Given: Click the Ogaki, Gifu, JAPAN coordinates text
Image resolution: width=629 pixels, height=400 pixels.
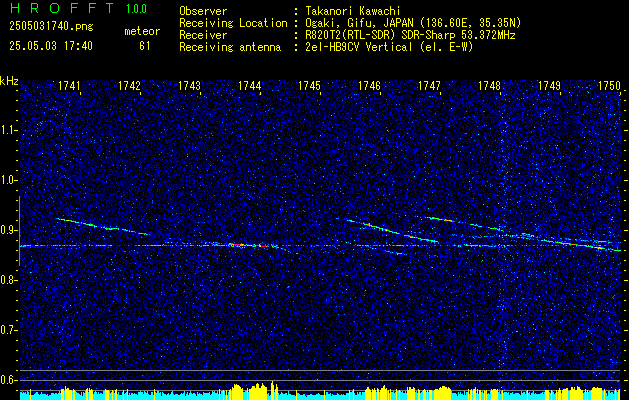Looking at the screenshot, I should pos(413,23).
